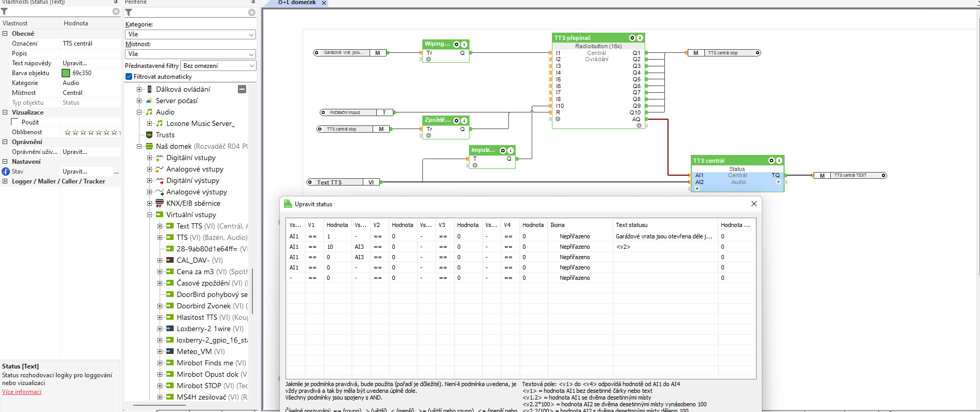Select Loxone Music Server in tree
This screenshot has height=412, width=980.
[200, 123]
